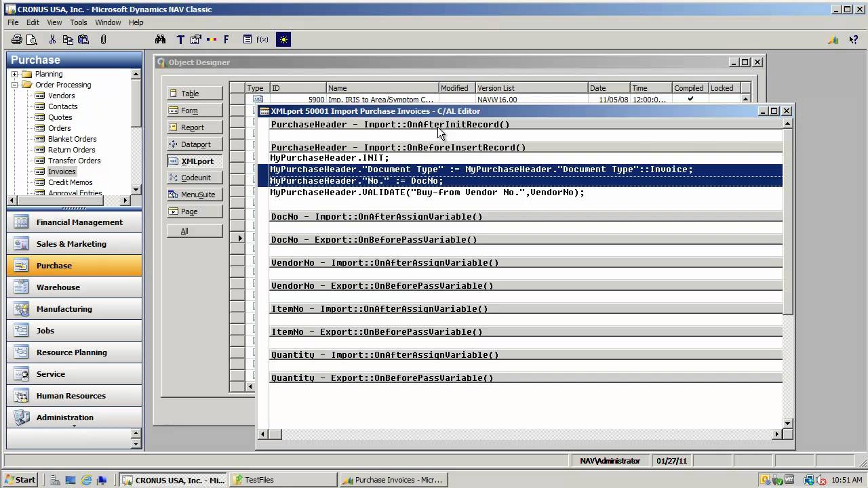Open Vendors in Order Processing
Viewport: 868px width, 488px height.
click(x=61, y=96)
